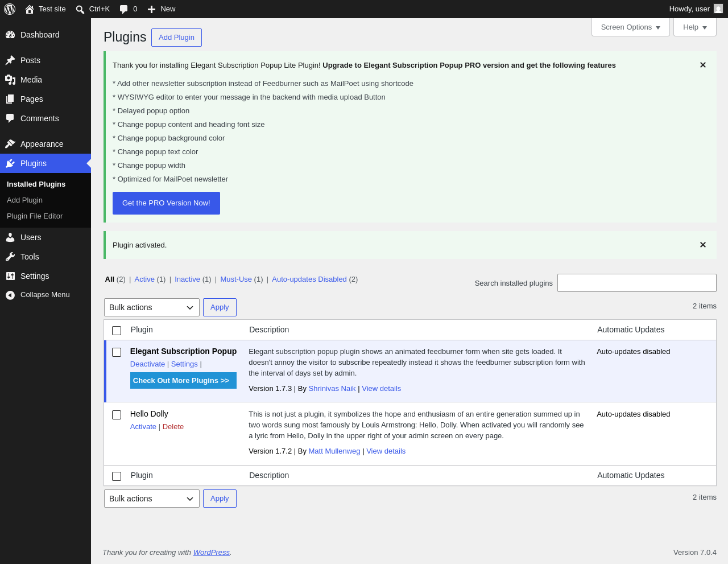Click the bottom Apply button
728x564 pixels.
(x=220, y=499)
